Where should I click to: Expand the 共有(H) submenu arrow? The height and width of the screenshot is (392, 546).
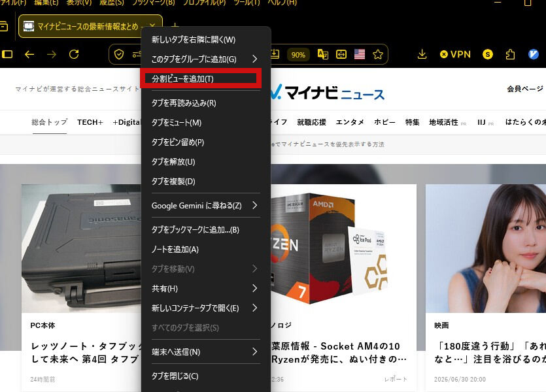pyautogui.click(x=255, y=288)
